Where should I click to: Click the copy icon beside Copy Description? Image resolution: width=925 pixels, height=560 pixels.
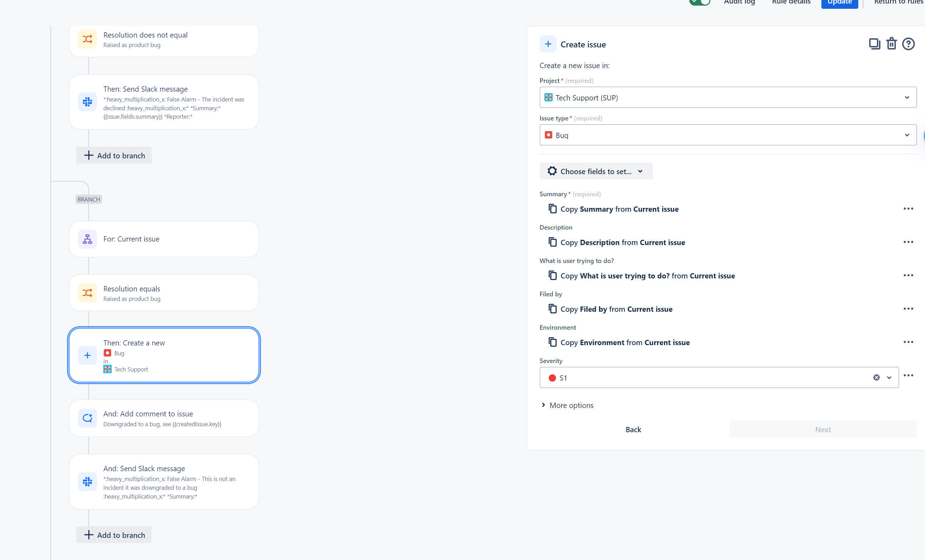[x=553, y=242]
